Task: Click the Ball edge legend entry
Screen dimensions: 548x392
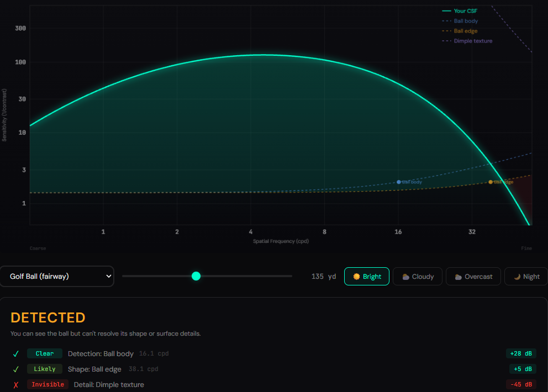Action: tap(460, 31)
